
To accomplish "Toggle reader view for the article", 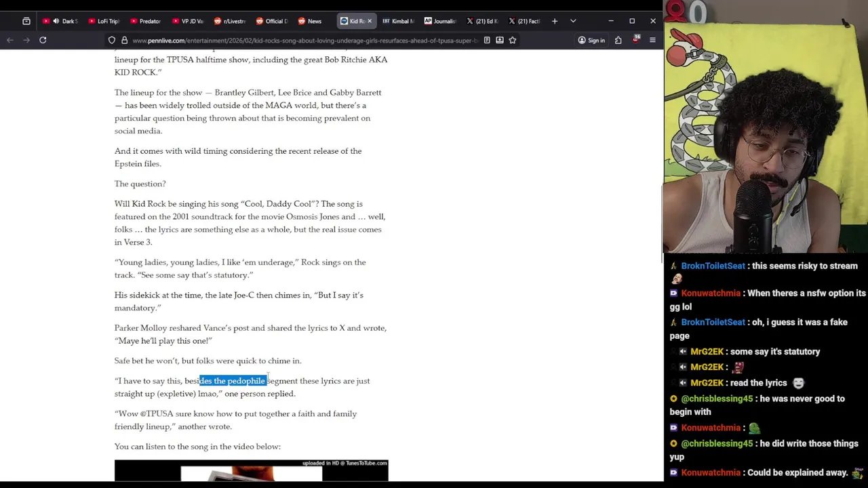I will pyautogui.click(x=487, y=40).
